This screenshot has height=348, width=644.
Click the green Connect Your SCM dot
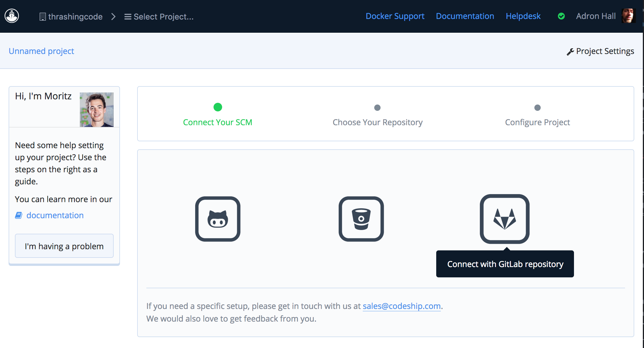click(218, 107)
